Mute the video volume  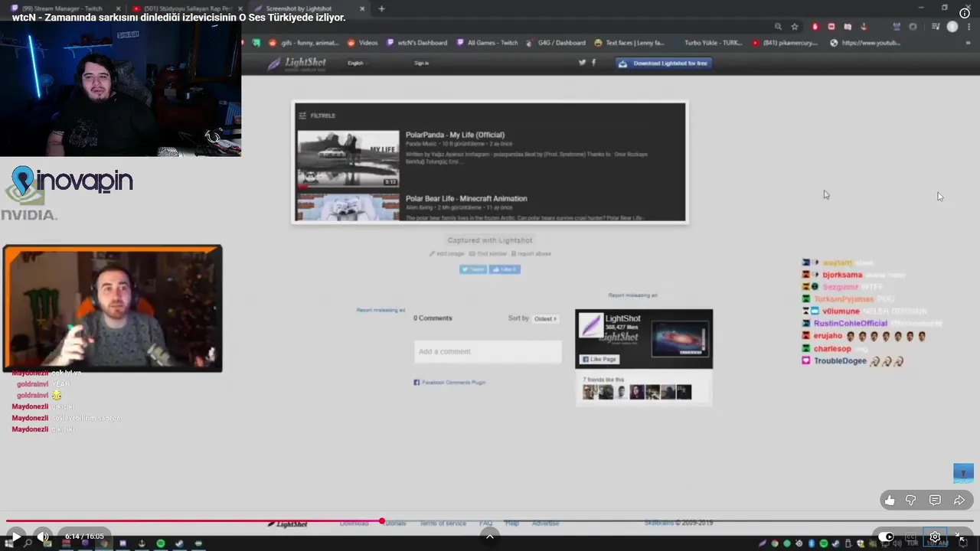pyautogui.click(x=43, y=537)
